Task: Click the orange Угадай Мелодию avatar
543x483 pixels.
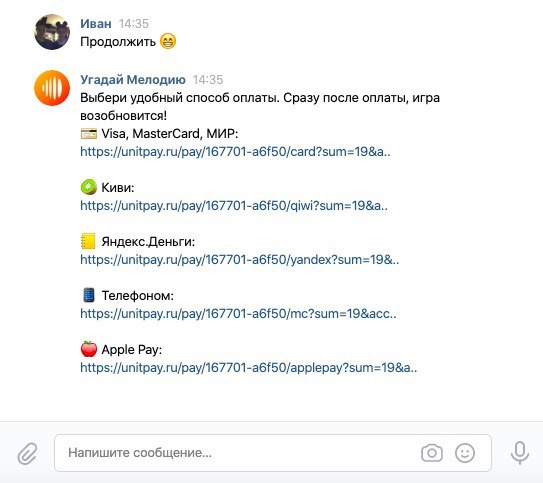Action: tap(52, 88)
